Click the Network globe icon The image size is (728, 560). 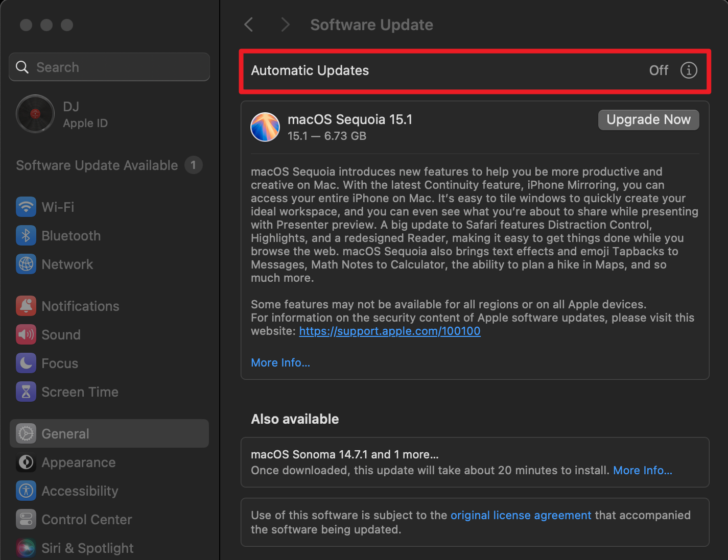click(x=26, y=264)
